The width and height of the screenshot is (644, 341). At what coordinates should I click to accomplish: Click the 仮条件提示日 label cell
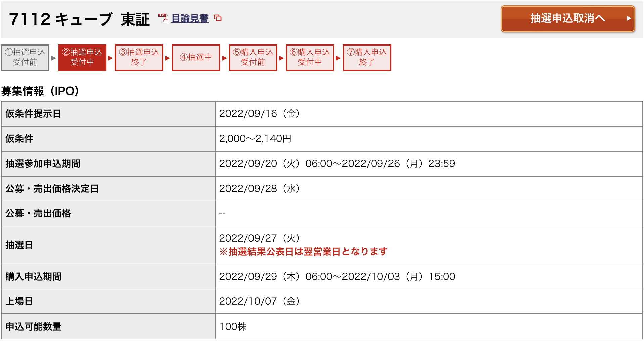pos(108,114)
